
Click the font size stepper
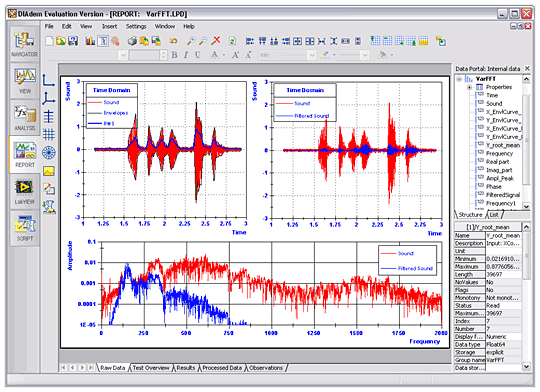[163, 55]
